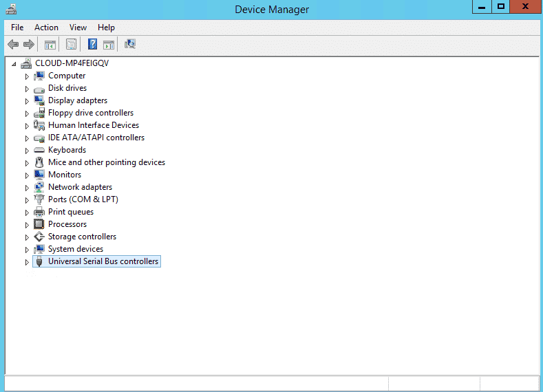
Task: Toggle the Show/Hide Console Tree icon
Action: (x=50, y=44)
